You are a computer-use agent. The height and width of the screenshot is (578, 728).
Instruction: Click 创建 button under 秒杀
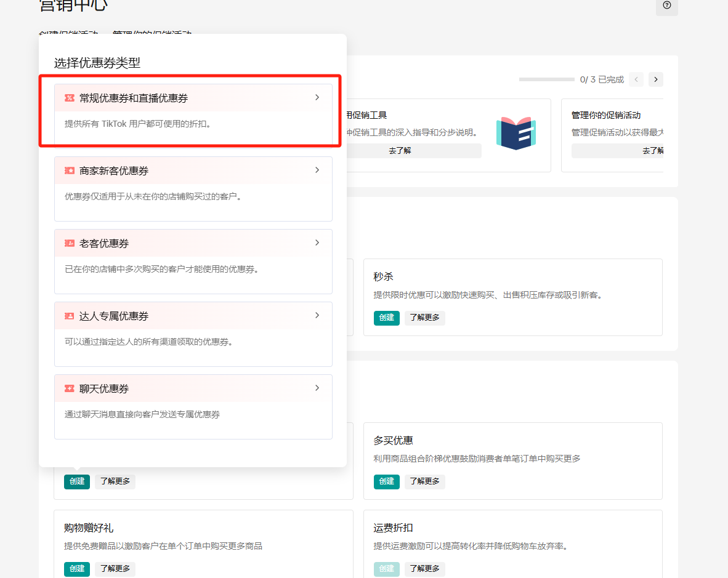386,318
